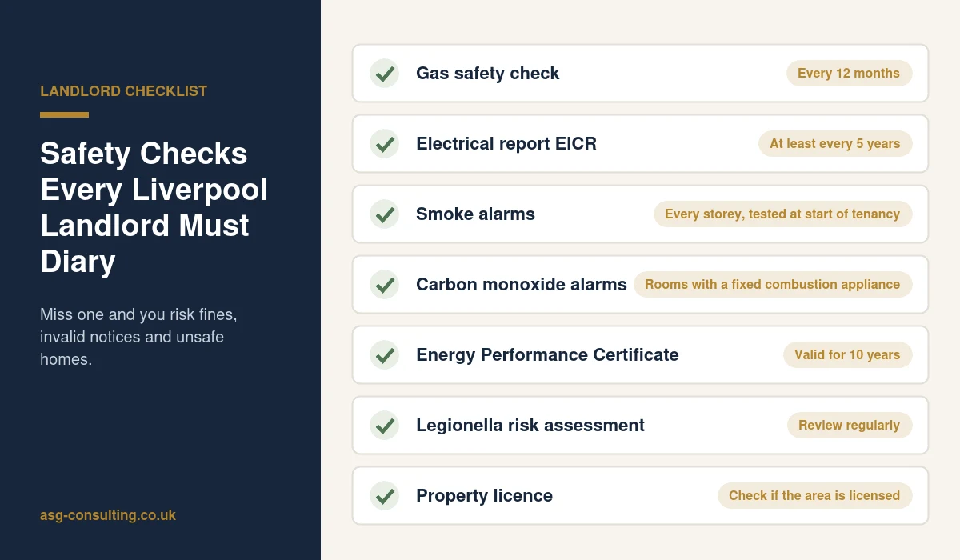960x560 pixels.
Task: Click the checkmark icon beside Property licence
Action: 385,496
